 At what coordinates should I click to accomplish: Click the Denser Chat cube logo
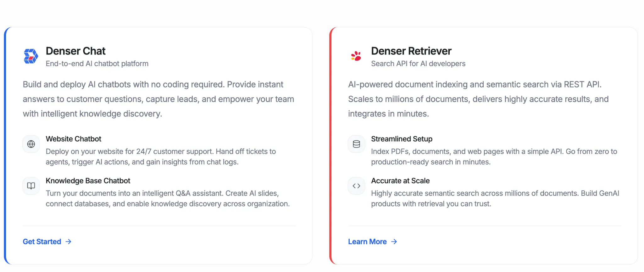point(31,56)
